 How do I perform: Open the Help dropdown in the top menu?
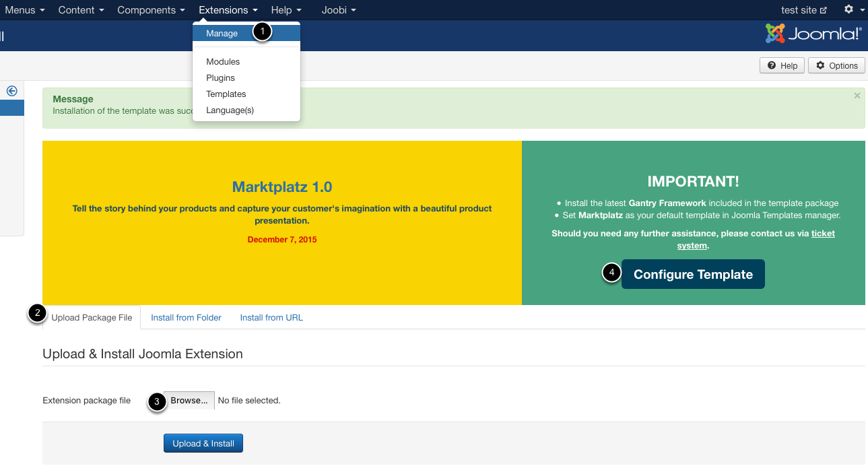286,10
